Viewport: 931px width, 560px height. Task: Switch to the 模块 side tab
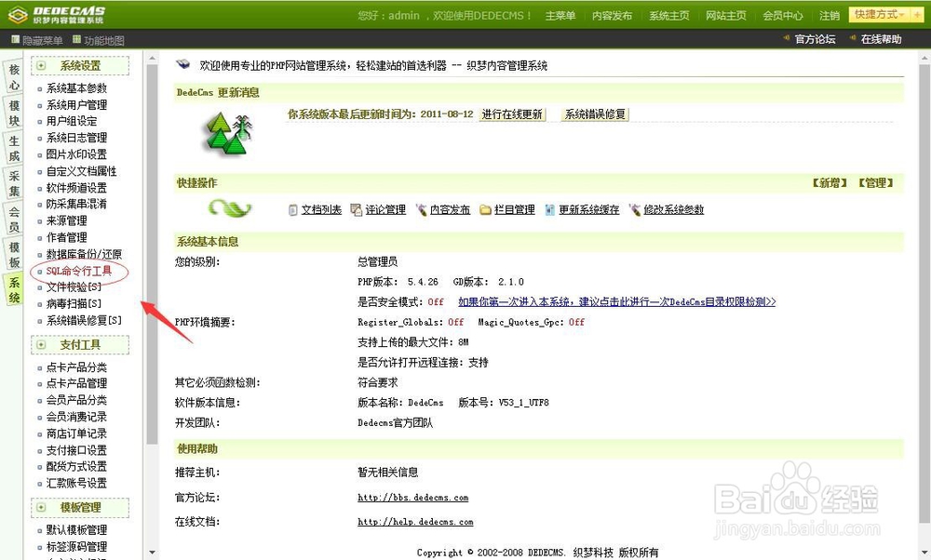(x=14, y=113)
